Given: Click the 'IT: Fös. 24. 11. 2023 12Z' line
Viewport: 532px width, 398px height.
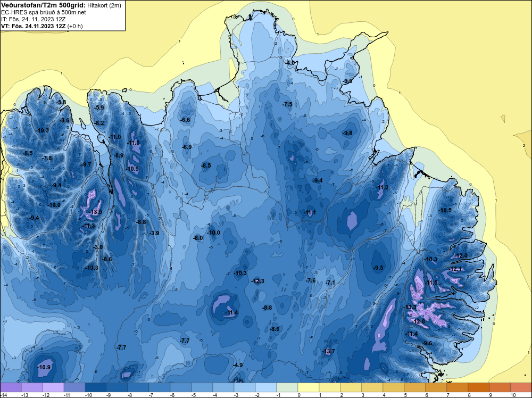Looking at the screenshot, I should tap(33, 19).
